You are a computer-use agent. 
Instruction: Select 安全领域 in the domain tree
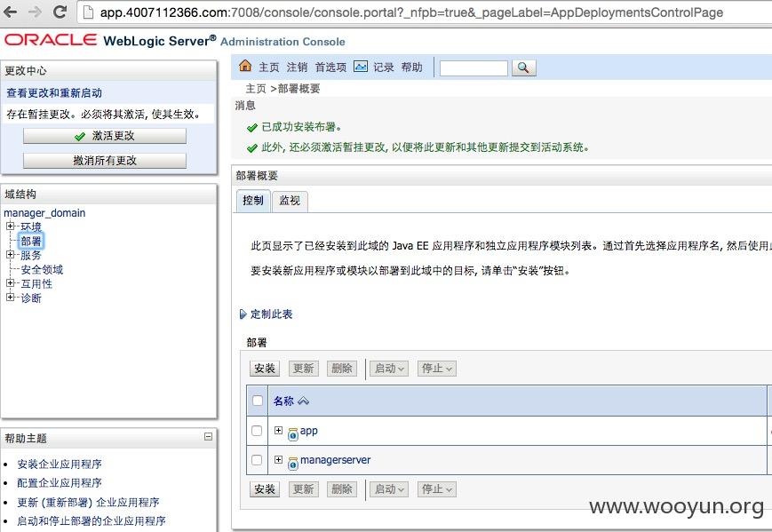click(42, 270)
